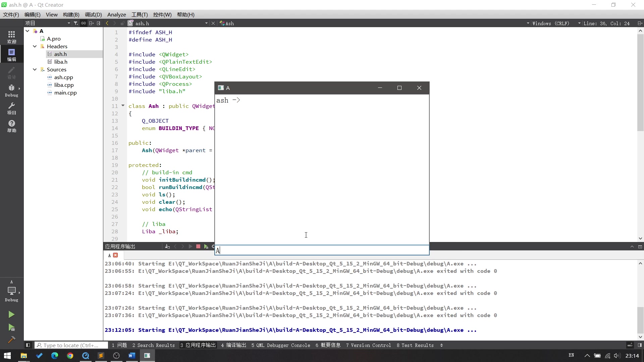Click on main.cpp in Sources
Viewport: 644px width, 362px height.
65,93
